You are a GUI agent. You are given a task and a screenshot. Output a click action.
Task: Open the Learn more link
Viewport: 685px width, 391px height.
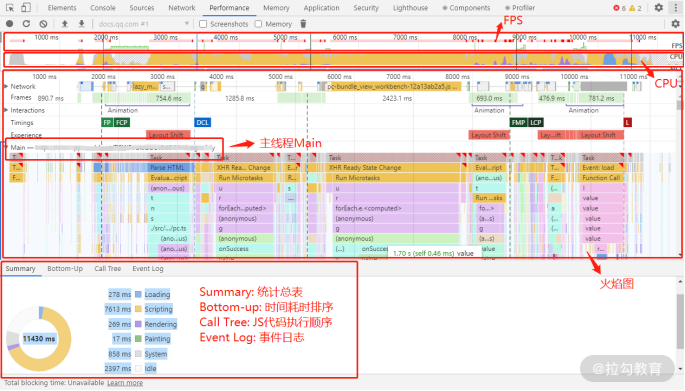click(125, 383)
